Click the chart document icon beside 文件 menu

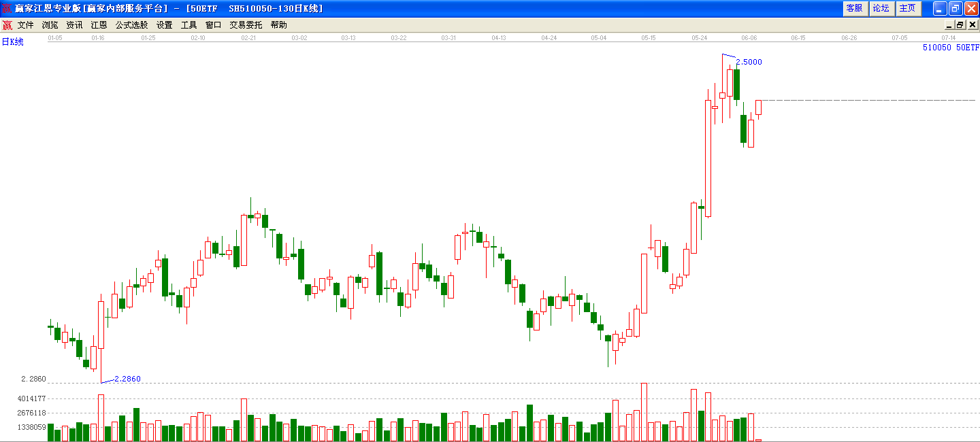(x=7, y=25)
